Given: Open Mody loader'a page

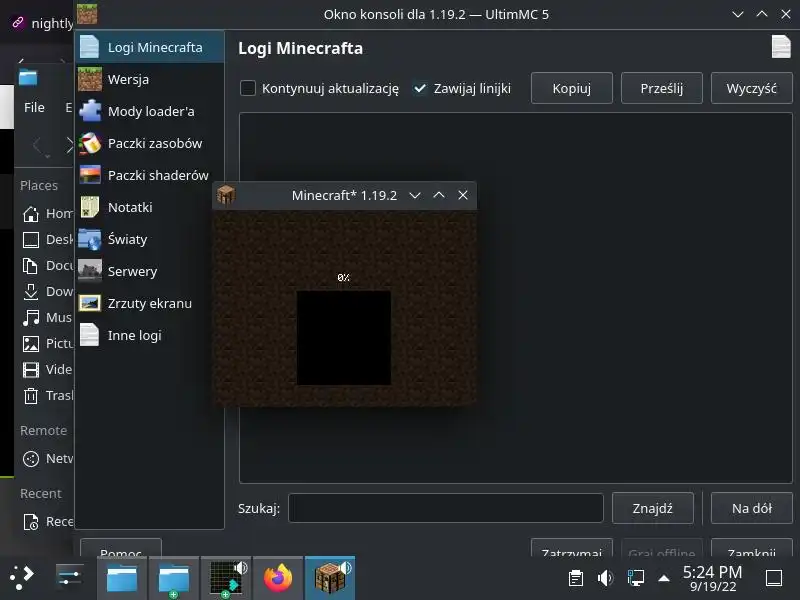Looking at the screenshot, I should click(x=149, y=111).
